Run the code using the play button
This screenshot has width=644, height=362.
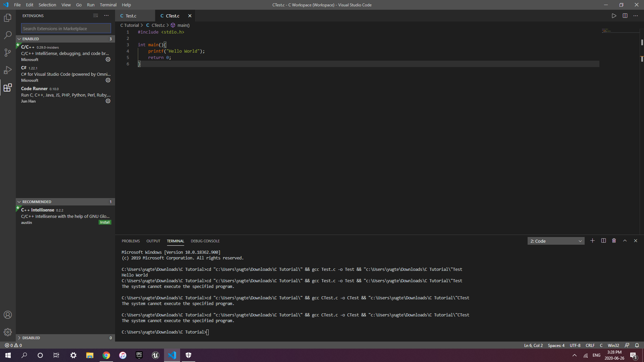pyautogui.click(x=614, y=15)
